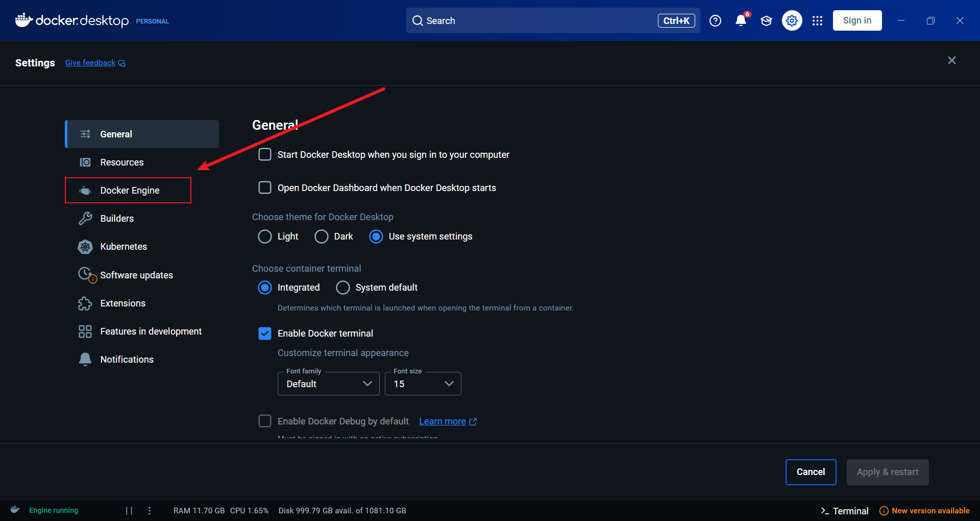980x521 pixels.
Task: Open the Learn more link
Action: [443, 421]
